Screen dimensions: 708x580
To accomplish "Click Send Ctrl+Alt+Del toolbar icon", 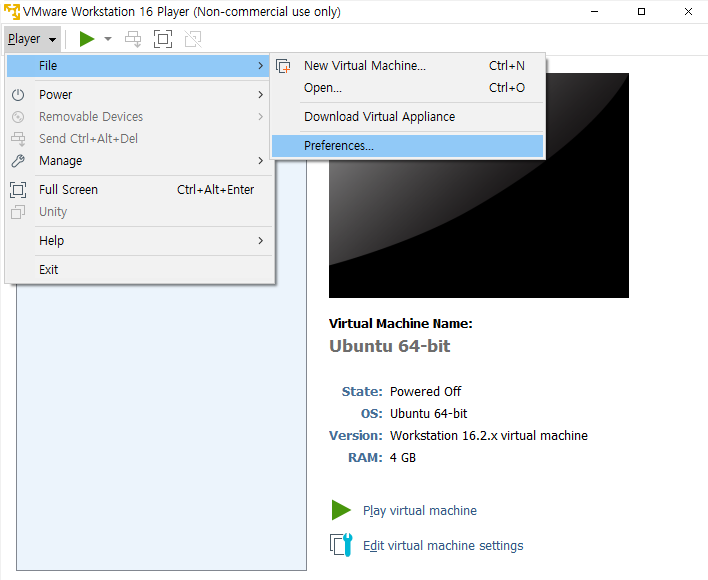I will coord(133,39).
